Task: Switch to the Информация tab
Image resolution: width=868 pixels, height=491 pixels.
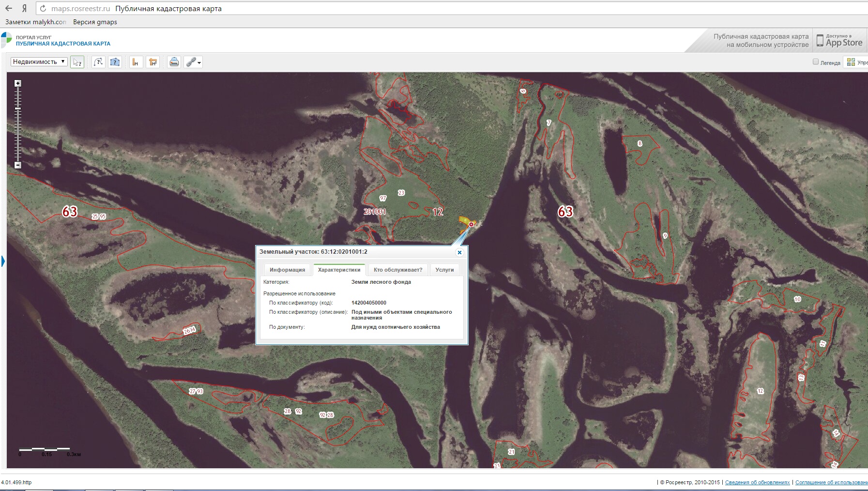Action: coord(287,270)
